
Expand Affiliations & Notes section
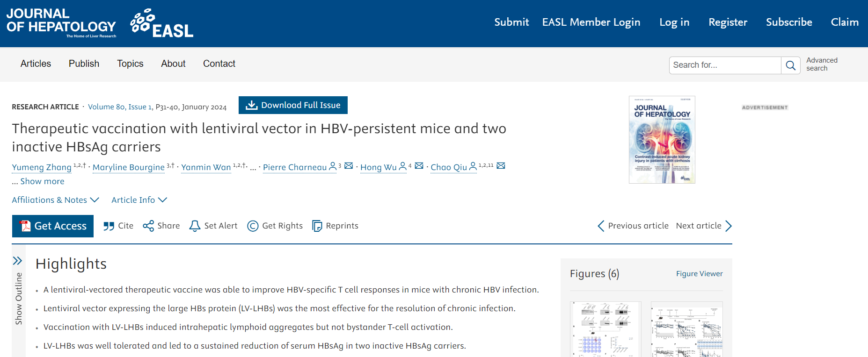56,200
